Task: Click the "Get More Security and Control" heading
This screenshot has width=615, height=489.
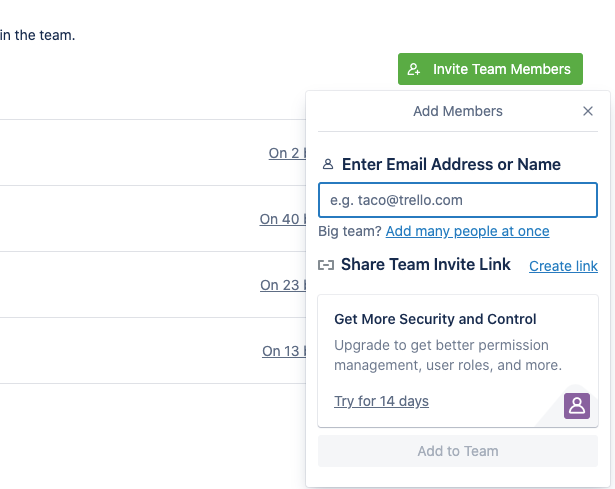Action: (435, 320)
